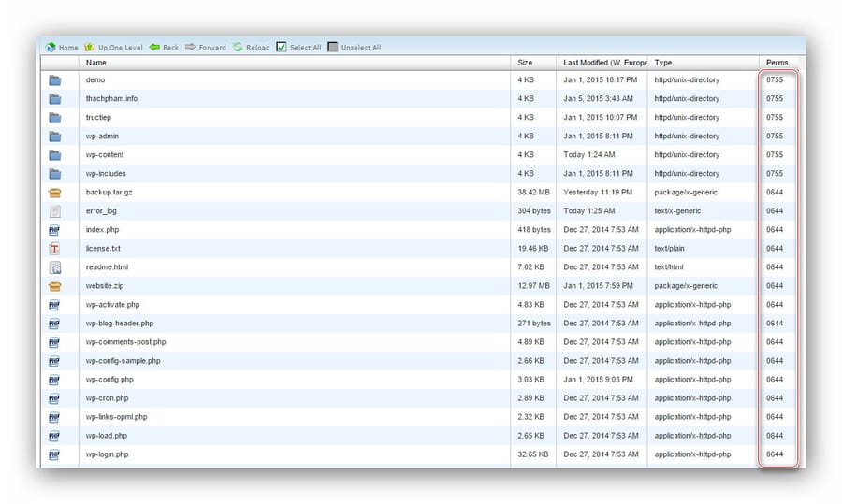842x504 pixels.
Task: Click the 38.42 MB size cell
Action: click(533, 192)
